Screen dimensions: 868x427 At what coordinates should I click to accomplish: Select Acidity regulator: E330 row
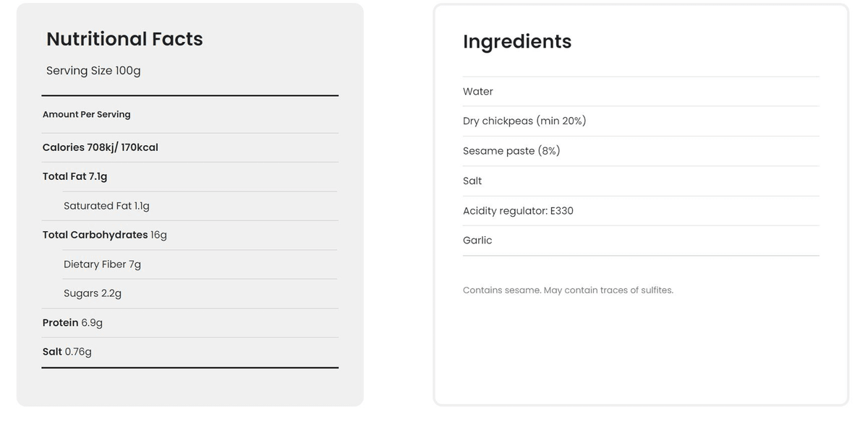[x=641, y=211]
